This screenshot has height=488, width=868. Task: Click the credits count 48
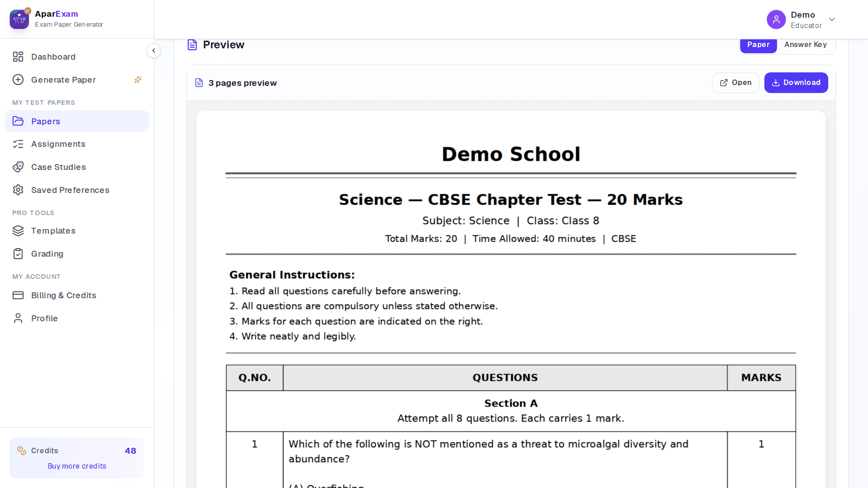coord(130,450)
